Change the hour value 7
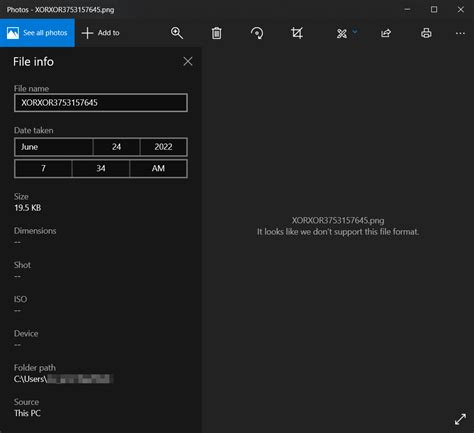The width and height of the screenshot is (474, 433). click(43, 168)
